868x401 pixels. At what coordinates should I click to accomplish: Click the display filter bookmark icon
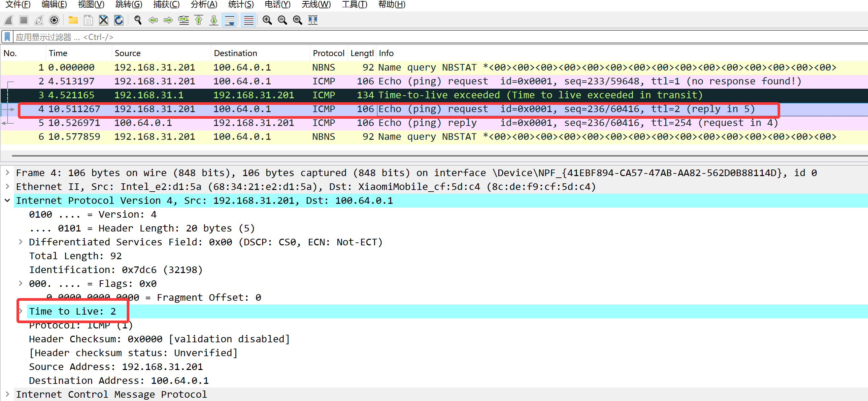point(7,37)
